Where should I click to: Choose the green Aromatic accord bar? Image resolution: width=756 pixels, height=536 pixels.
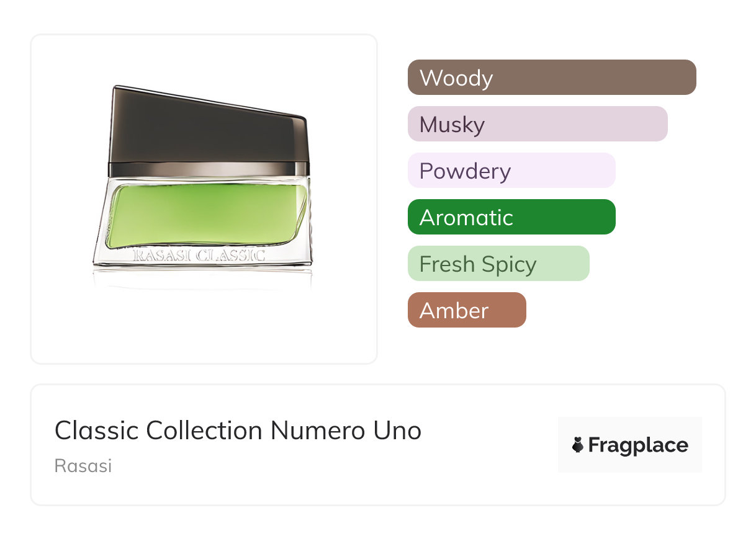[511, 217]
